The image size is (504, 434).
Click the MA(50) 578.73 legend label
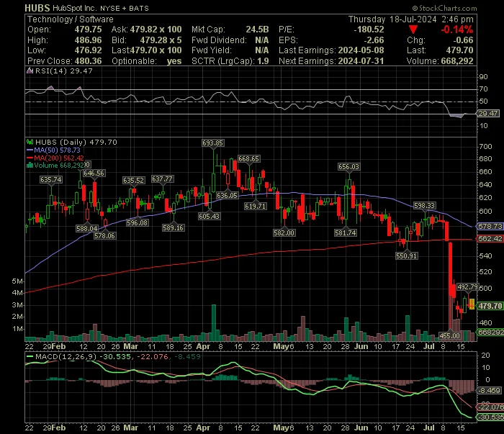pos(57,150)
